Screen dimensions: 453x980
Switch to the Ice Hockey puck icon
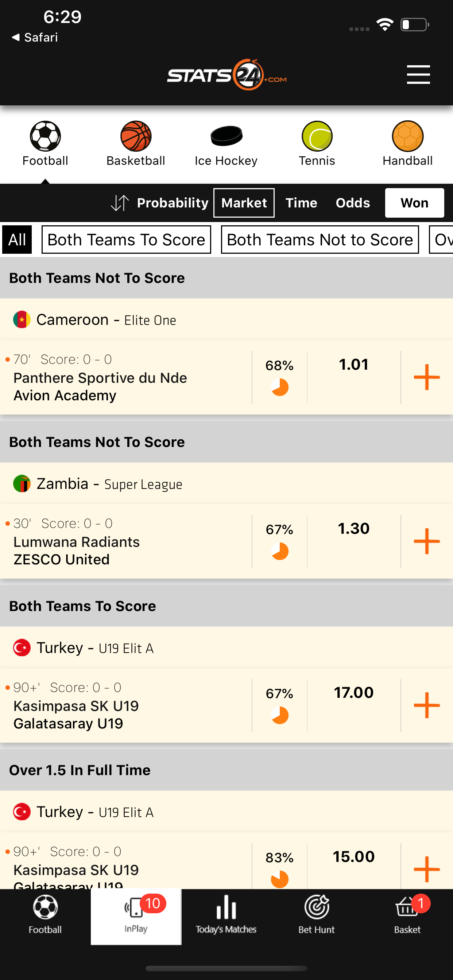click(x=226, y=136)
